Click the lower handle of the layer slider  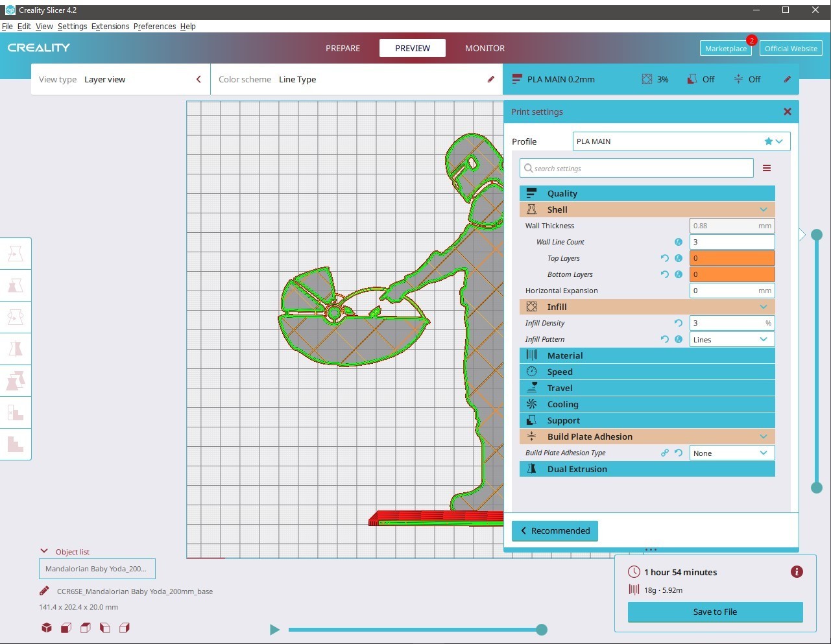[817, 488]
